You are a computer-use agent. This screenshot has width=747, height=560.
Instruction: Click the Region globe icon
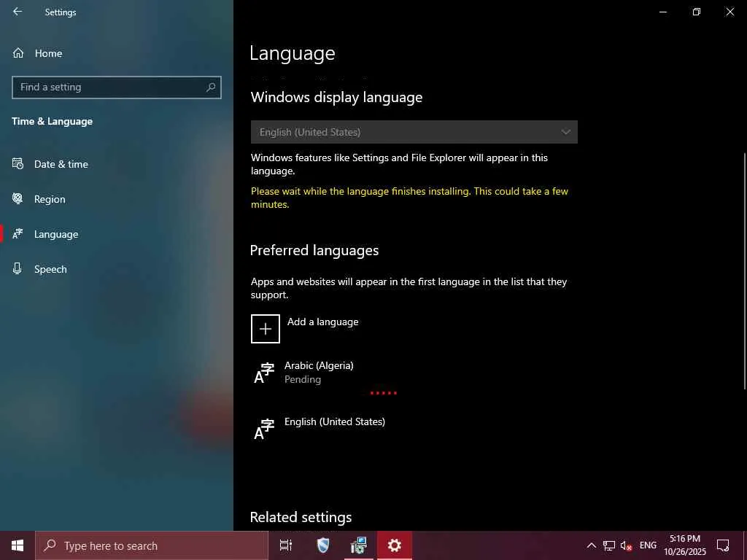[x=18, y=198]
